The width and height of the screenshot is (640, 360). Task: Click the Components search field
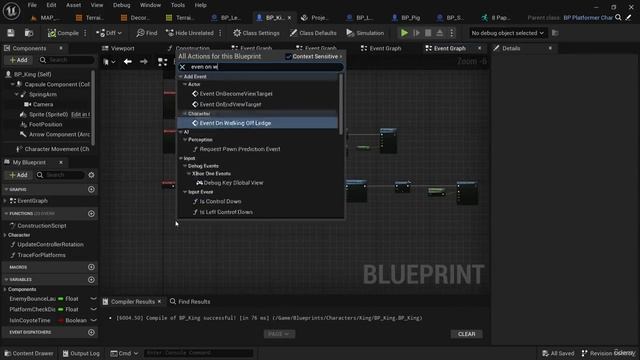67,60
